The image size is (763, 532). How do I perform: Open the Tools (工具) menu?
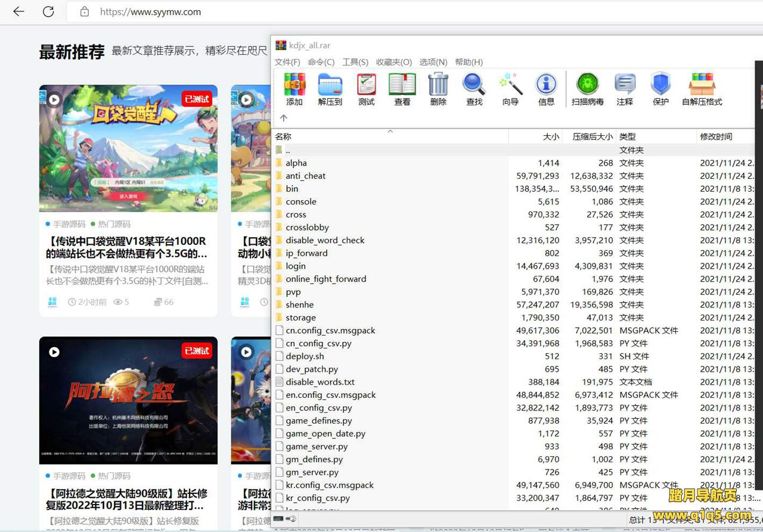[355, 62]
